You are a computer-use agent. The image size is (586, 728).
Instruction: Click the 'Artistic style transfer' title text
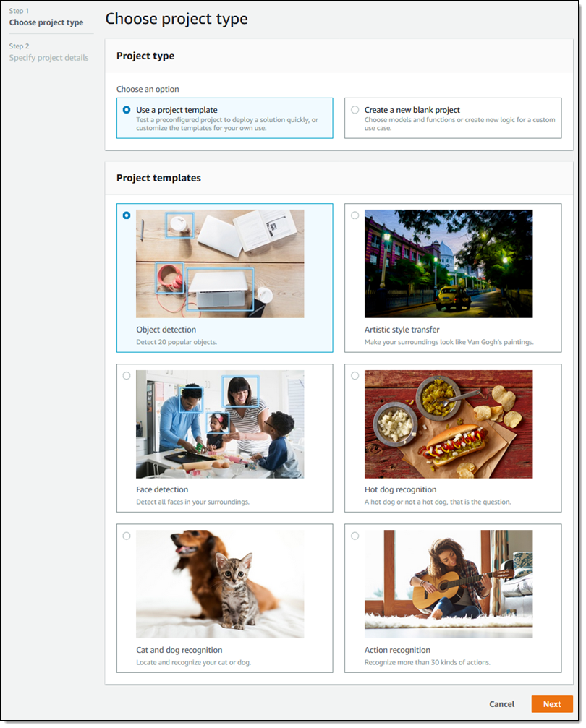point(402,330)
